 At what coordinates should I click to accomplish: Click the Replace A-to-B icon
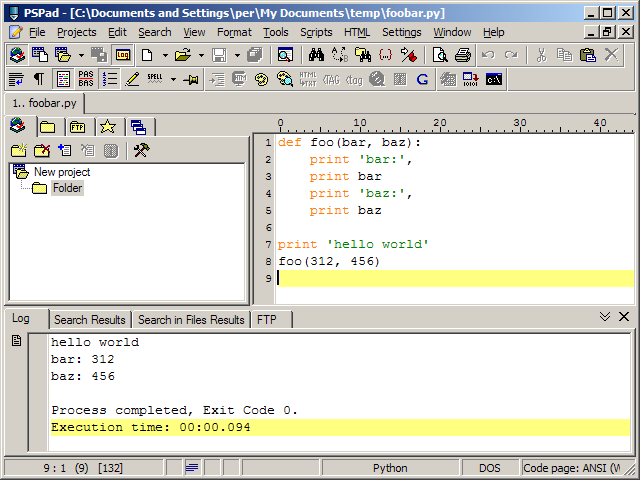[340, 55]
